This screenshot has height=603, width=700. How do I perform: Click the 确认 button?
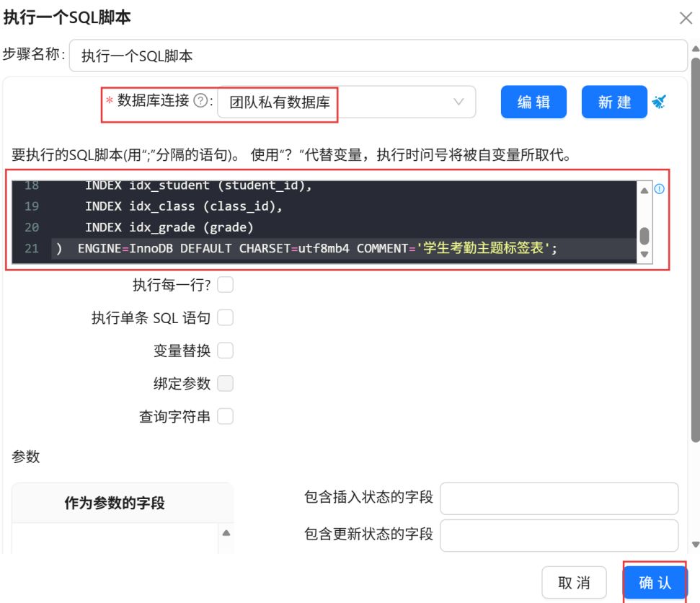pos(655,583)
